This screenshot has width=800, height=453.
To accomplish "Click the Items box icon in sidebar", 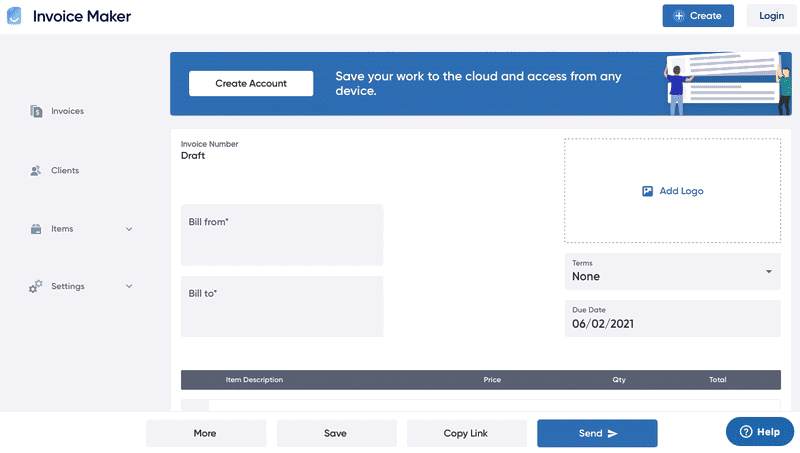I will (36, 229).
